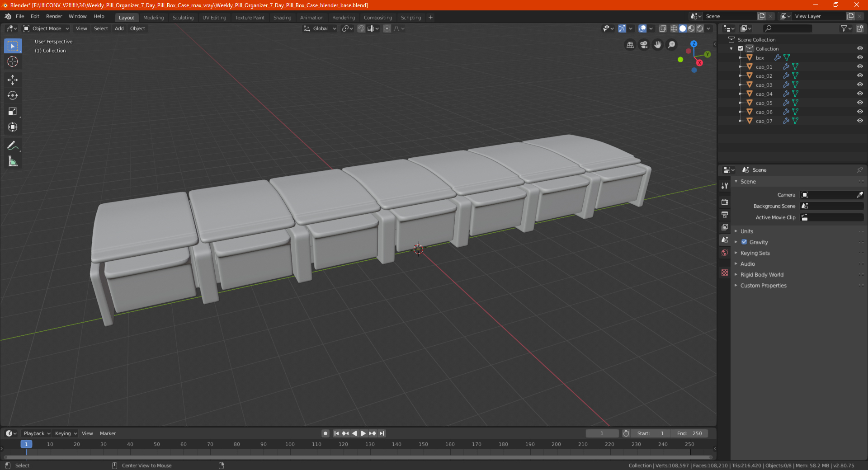Switch to the Sculpting workspace tab
The height and width of the screenshot is (470, 868).
point(183,18)
